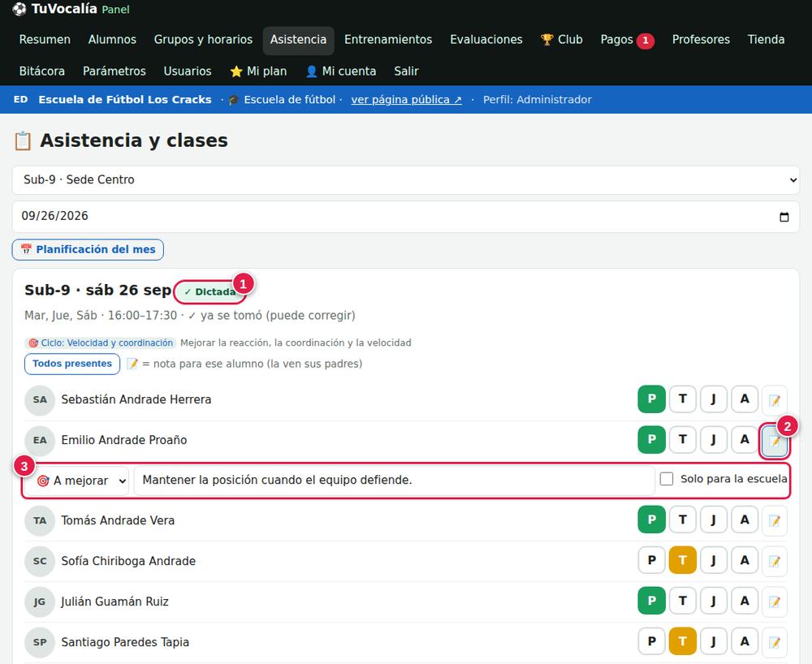
Task: Open Mi plan page
Action: [258, 71]
